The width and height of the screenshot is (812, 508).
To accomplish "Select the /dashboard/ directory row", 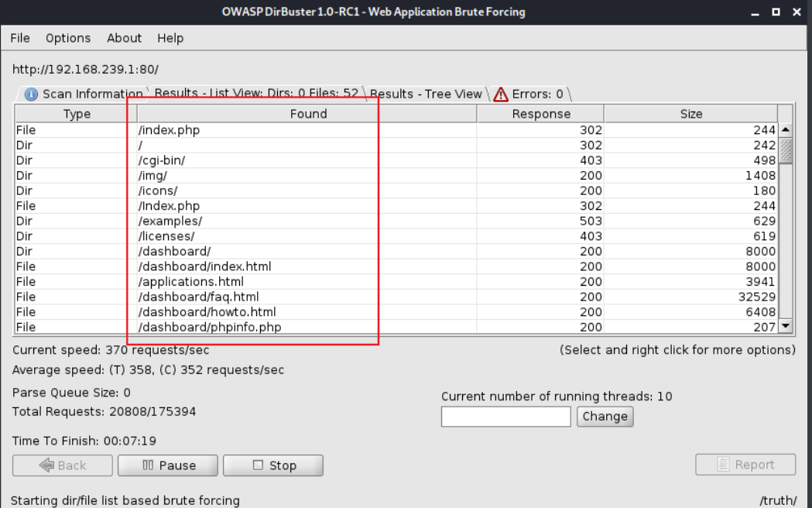I will (x=396, y=251).
